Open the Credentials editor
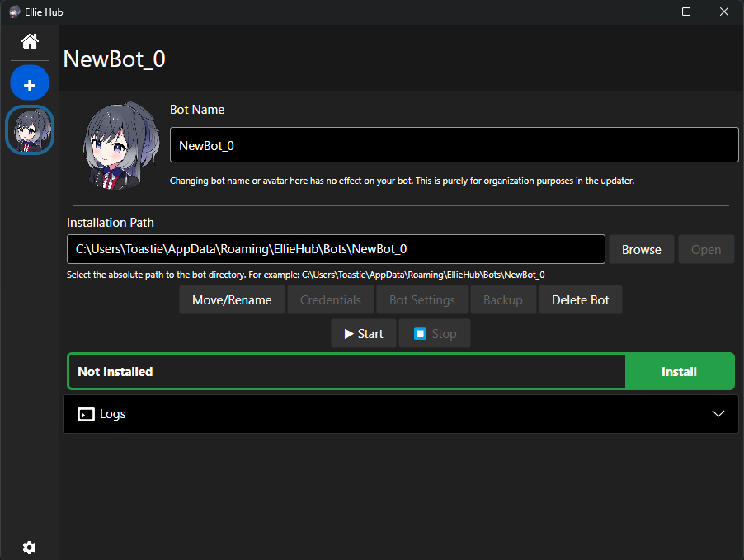The height and width of the screenshot is (560, 744). pyautogui.click(x=331, y=299)
